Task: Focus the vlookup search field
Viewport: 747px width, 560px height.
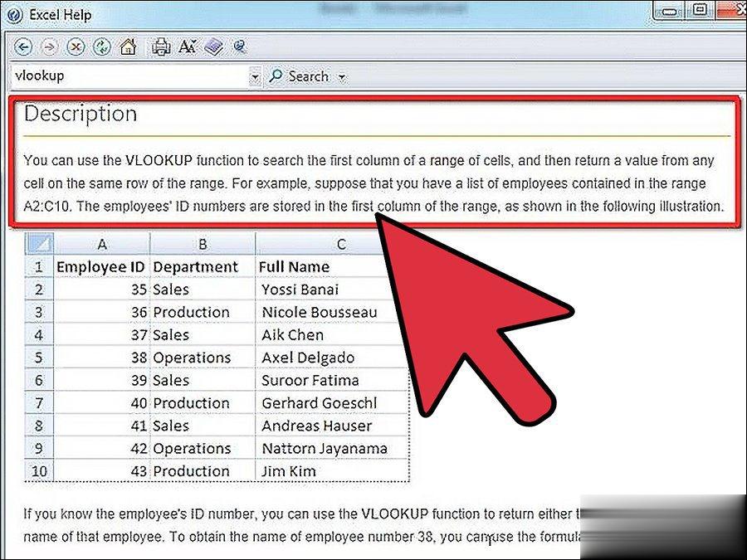Action: [x=129, y=76]
